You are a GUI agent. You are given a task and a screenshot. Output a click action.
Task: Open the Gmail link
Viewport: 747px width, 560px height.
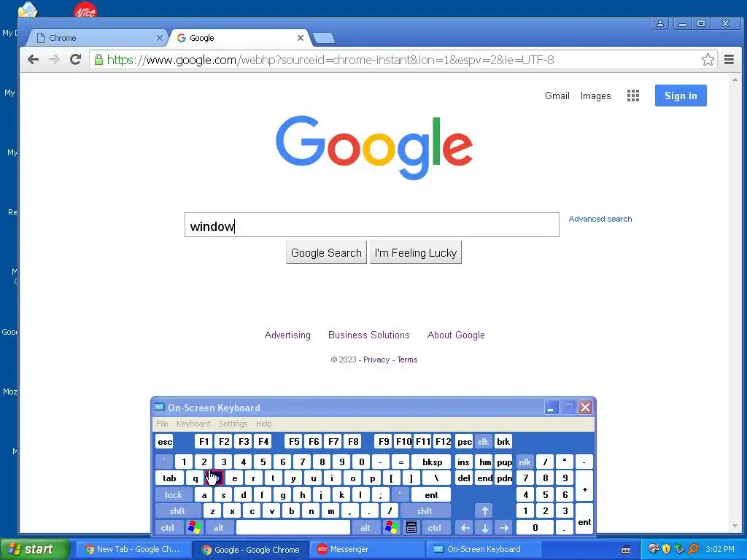[557, 96]
